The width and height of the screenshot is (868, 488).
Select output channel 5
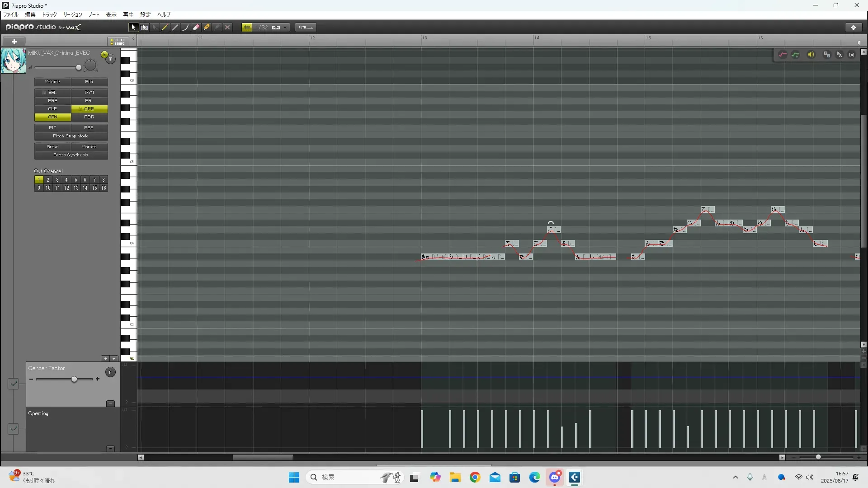[x=75, y=180]
